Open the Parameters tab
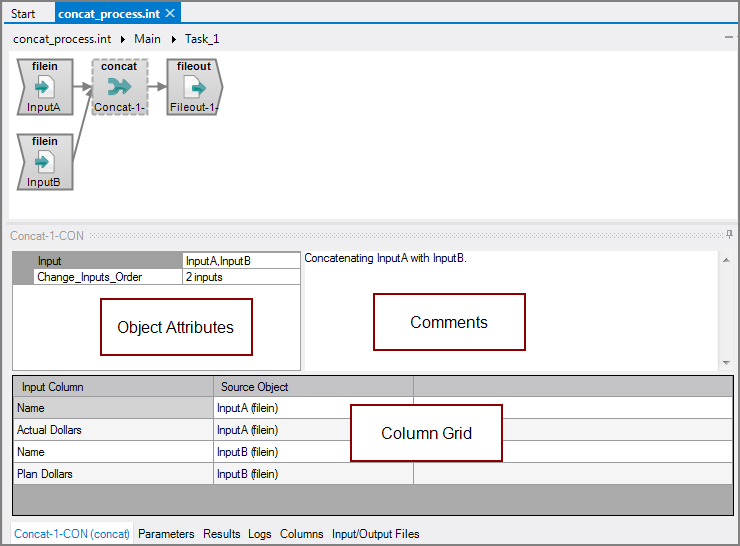740x546 pixels. click(166, 534)
